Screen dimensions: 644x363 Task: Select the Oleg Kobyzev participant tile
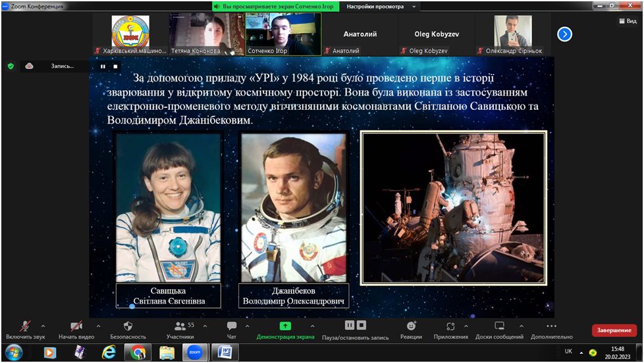(436, 35)
